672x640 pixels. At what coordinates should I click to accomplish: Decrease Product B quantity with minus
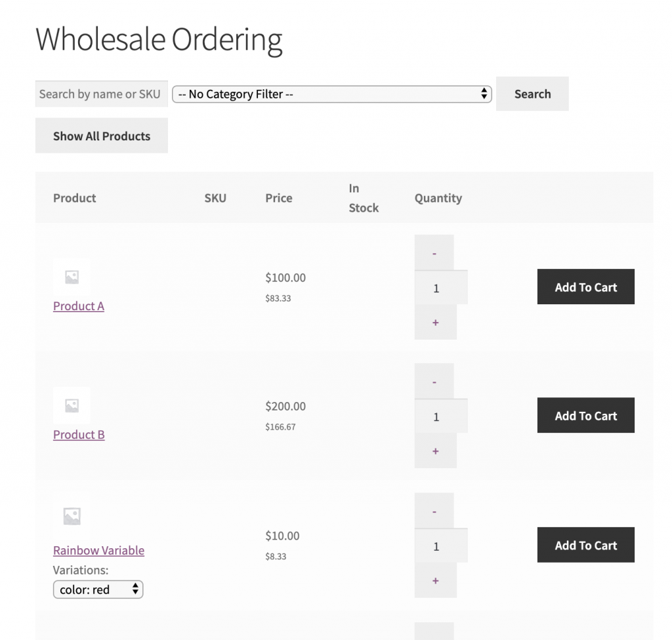pos(434,382)
